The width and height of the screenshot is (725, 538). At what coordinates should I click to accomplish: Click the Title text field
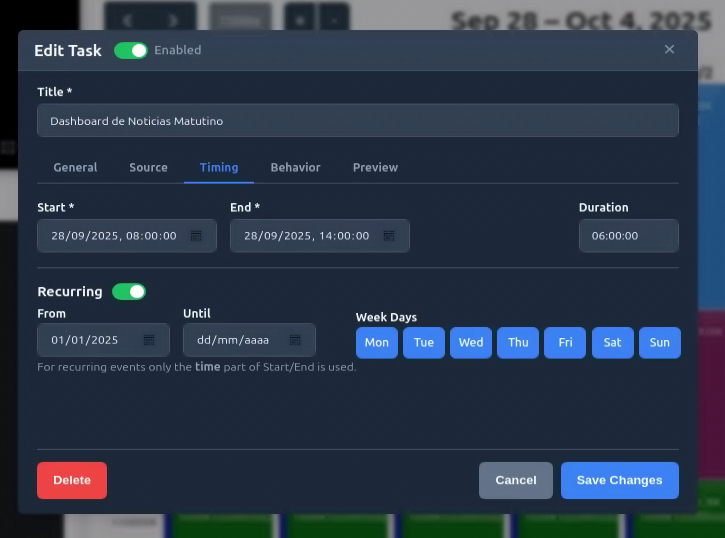point(357,121)
